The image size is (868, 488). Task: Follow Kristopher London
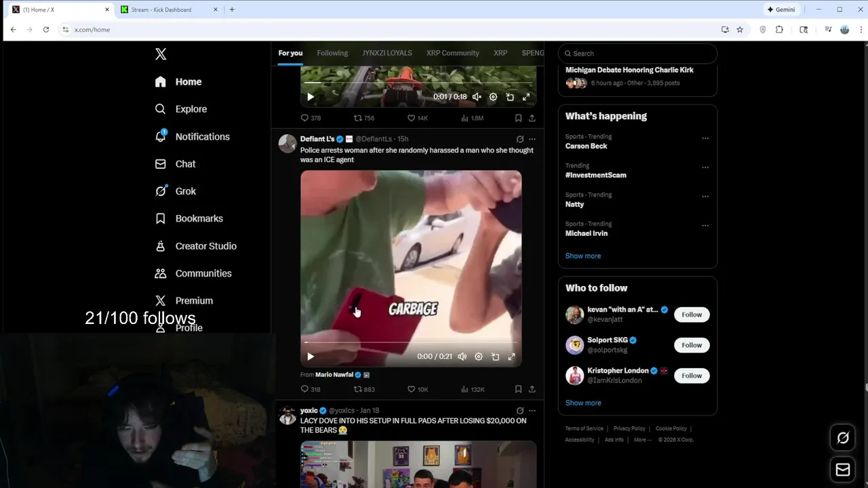(x=692, y=375)
